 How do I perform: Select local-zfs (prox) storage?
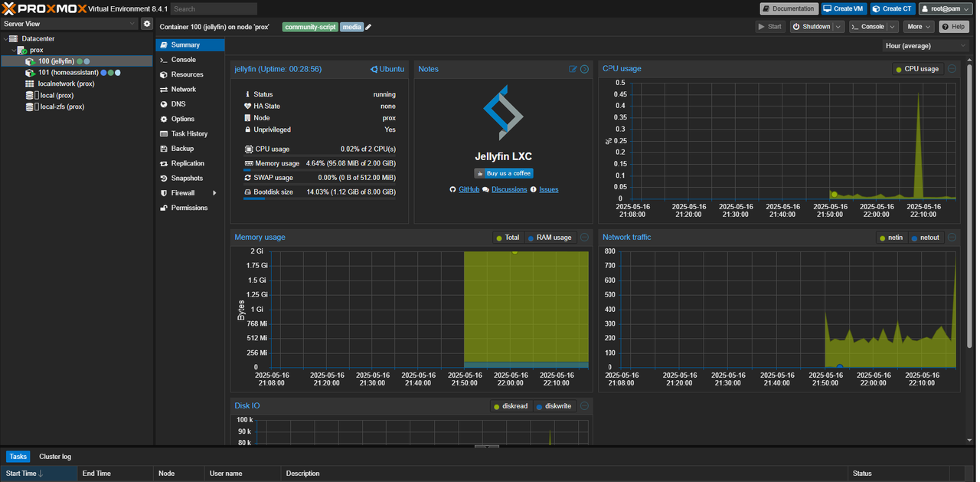pyautogui.click(x=77, y=107)
